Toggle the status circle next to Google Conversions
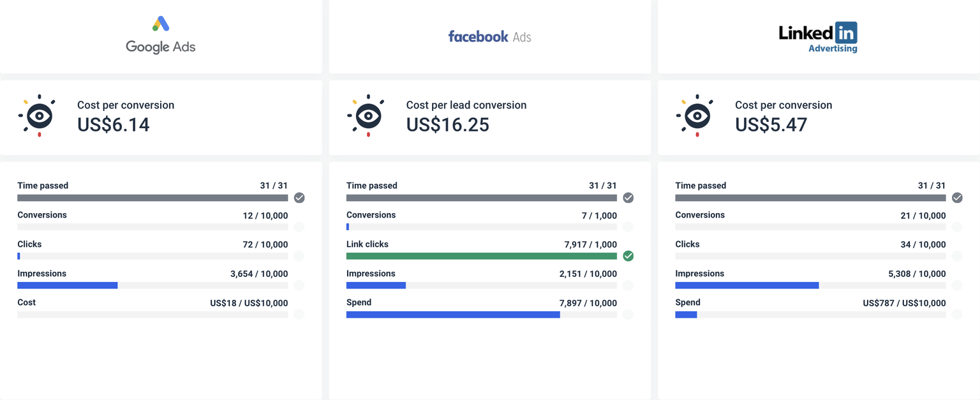980x400 pixels. 299,226
